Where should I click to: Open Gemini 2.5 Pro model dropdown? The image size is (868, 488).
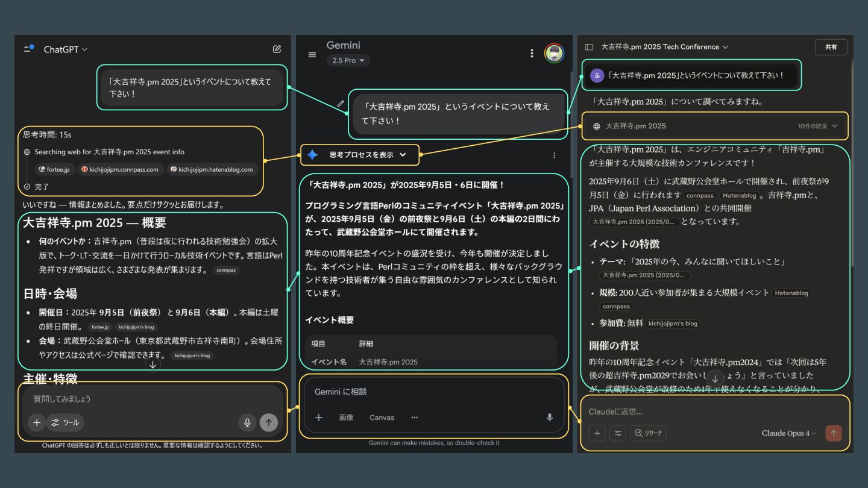[348, 60]
